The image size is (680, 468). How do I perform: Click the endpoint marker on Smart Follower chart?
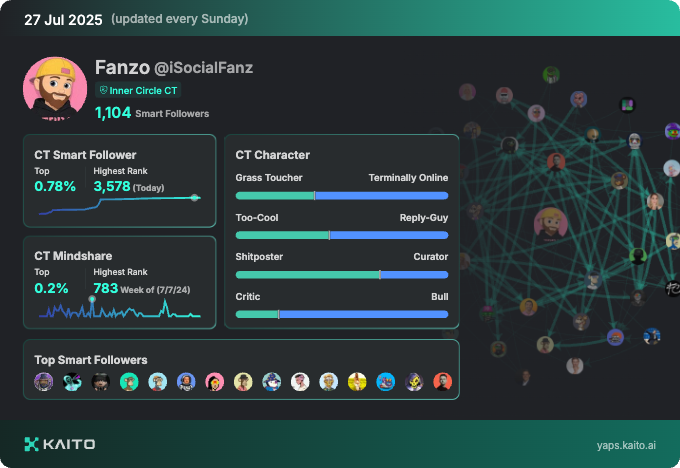click(195, 198)
